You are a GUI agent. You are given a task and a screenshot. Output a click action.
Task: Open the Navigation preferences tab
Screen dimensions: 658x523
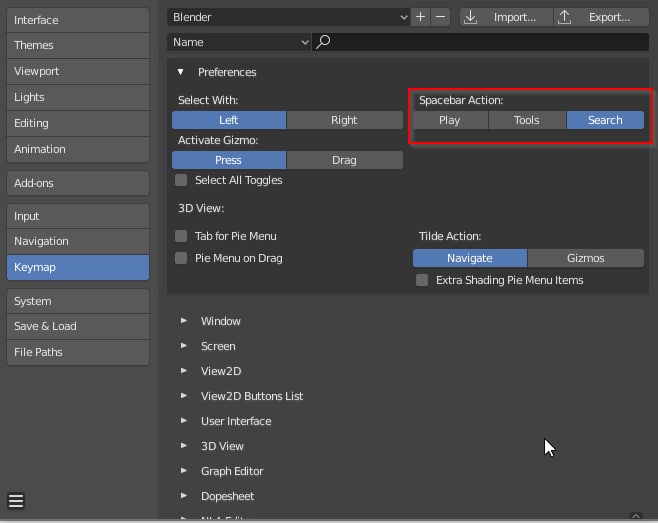78,241
